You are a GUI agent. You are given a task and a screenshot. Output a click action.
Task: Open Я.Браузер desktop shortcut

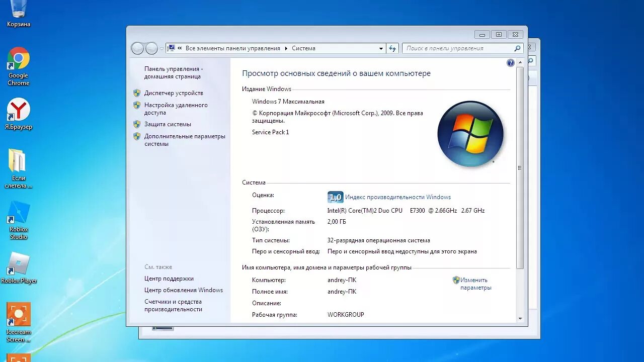pyautogui.click(x=19, y=114)
